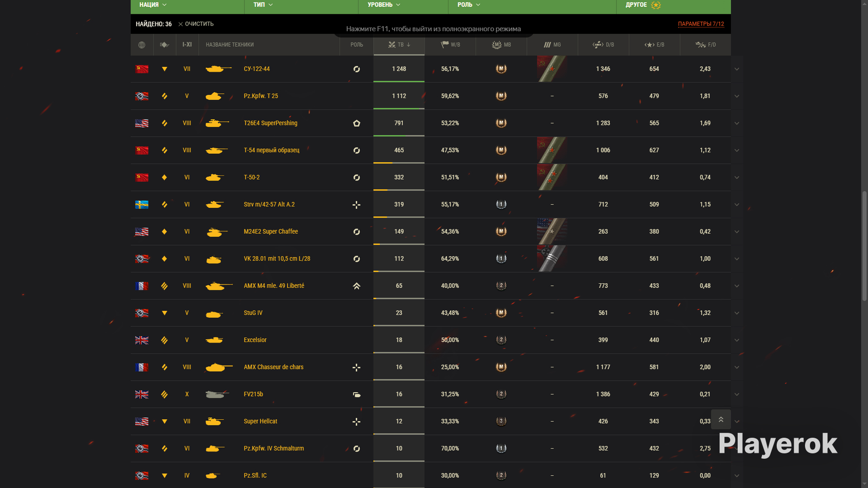Sort by E/B experience column header
This screenshot has width=868, height=488.
(654, 45)
